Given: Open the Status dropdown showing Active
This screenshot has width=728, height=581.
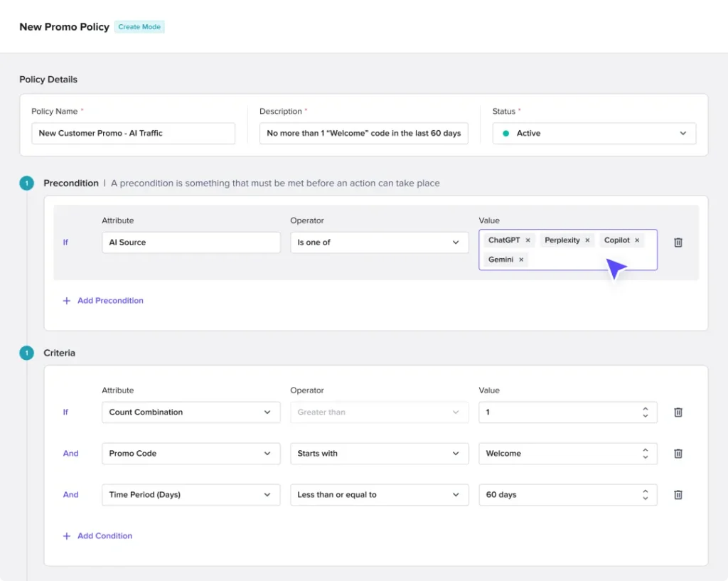Looking at the screenshot, I should 594,133.
